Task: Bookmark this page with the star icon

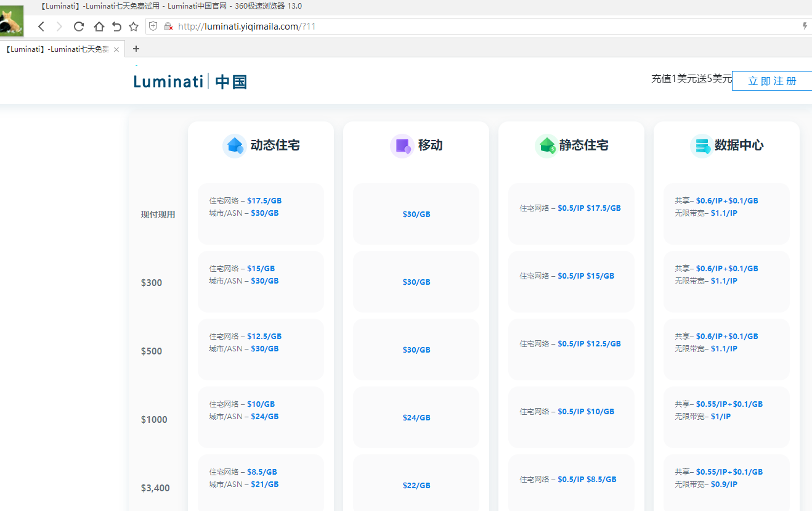Action: click(x=134, y=27)
